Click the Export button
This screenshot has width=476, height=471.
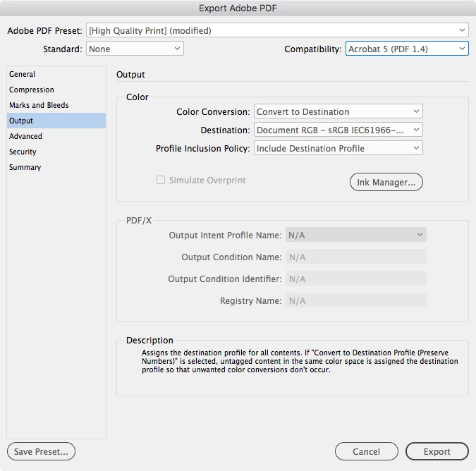437,451
